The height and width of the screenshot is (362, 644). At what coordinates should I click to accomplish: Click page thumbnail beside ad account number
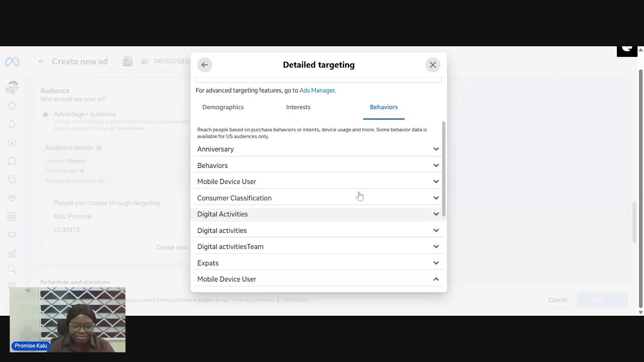coord(128,61)
